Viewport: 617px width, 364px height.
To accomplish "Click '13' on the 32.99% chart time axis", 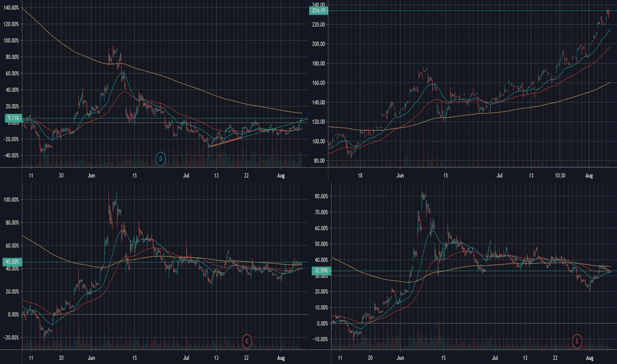I will tap(525, 358).
